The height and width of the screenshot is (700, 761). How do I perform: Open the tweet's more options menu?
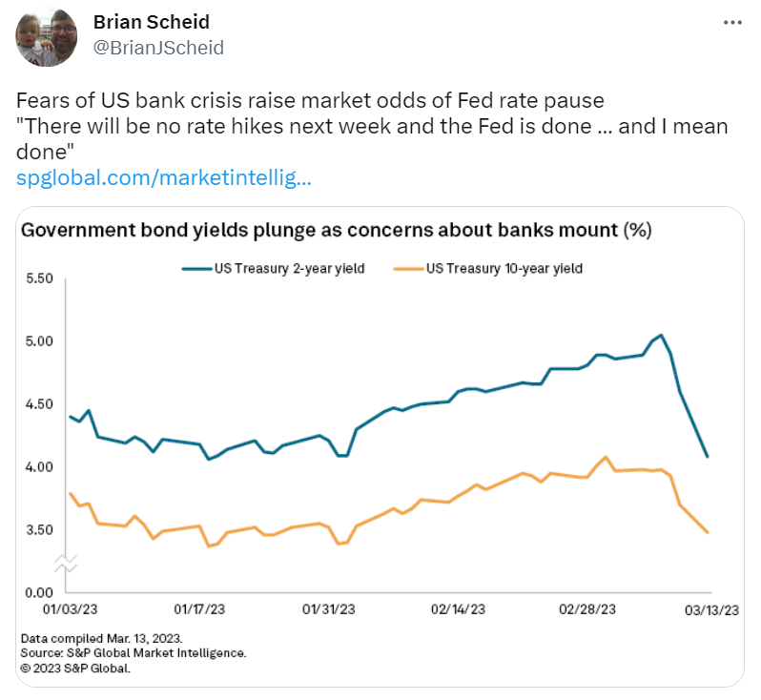coord(731,22)
